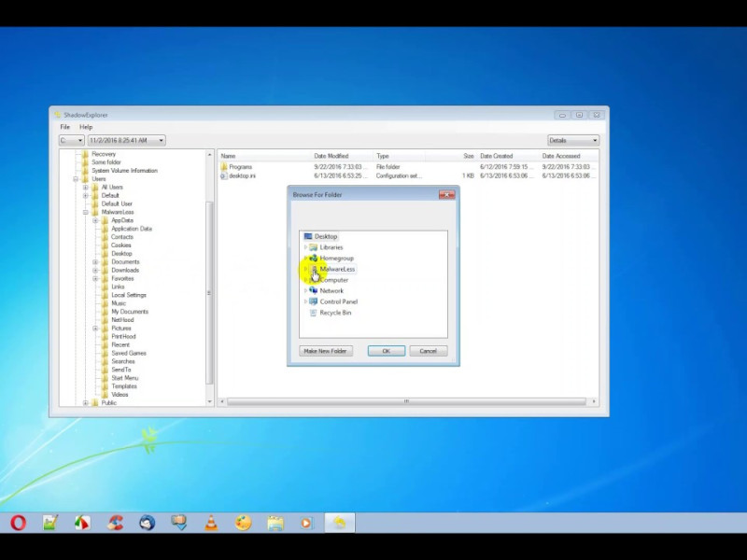
Task: Select the Control Panel icon in dialog
Action: (314, 301)
